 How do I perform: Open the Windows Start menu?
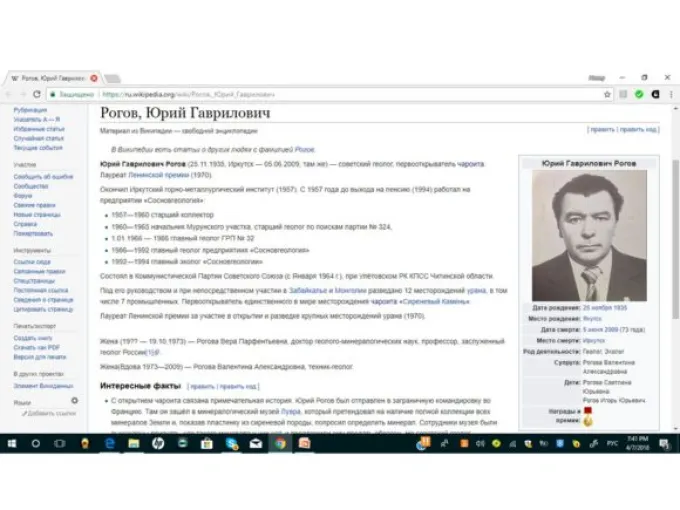tap(12, 442)
